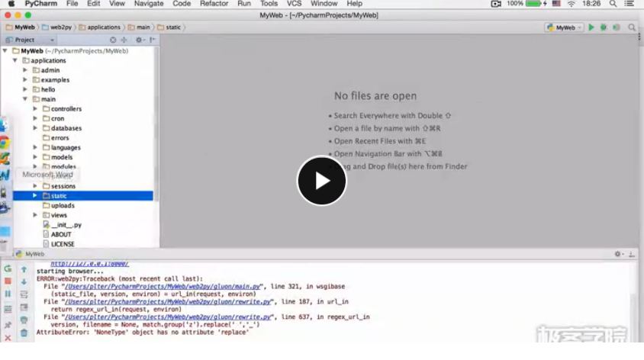
Task: Open the File menu
Action: click(72, 4)
